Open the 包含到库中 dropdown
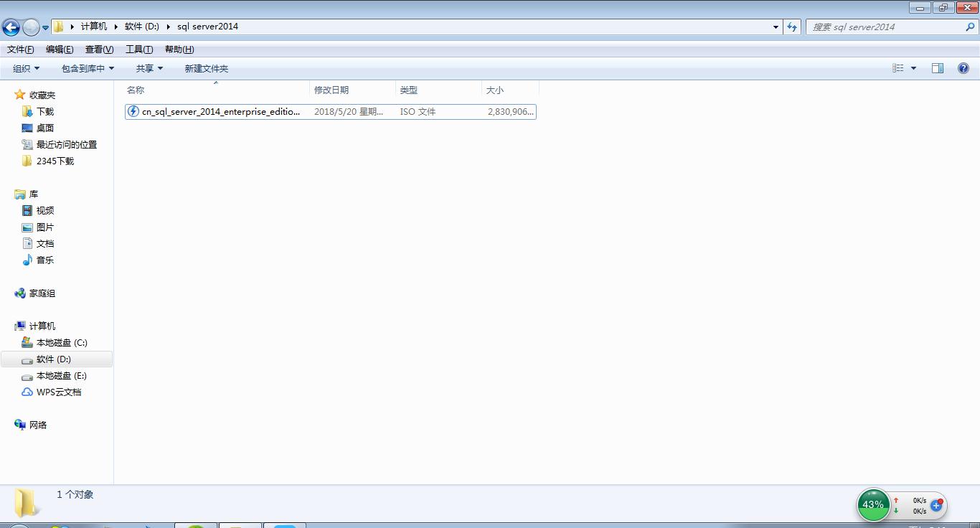This screenshot has width=980, height=528. pyautogui.click(x=88, y=68)
